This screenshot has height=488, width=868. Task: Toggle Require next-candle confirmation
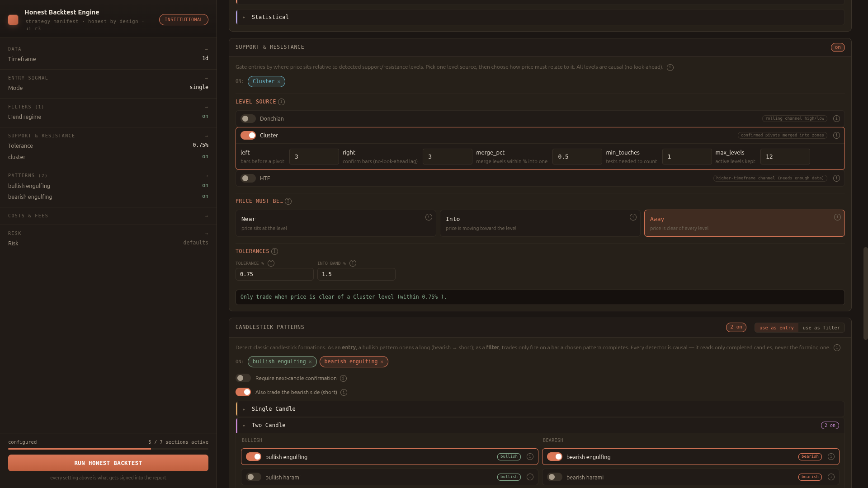(243, 378)
